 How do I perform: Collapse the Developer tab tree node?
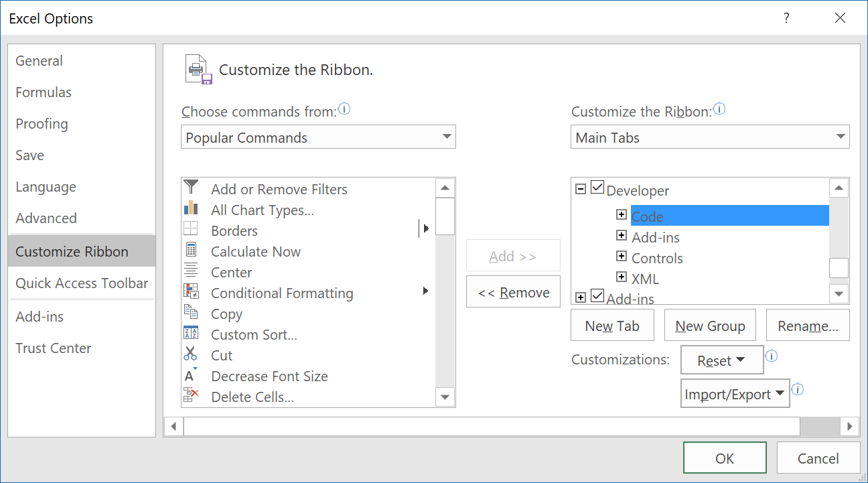pos(581,190)
